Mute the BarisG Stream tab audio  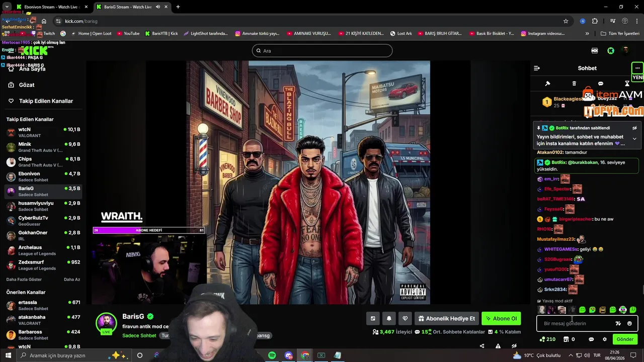tap(158, 7)
